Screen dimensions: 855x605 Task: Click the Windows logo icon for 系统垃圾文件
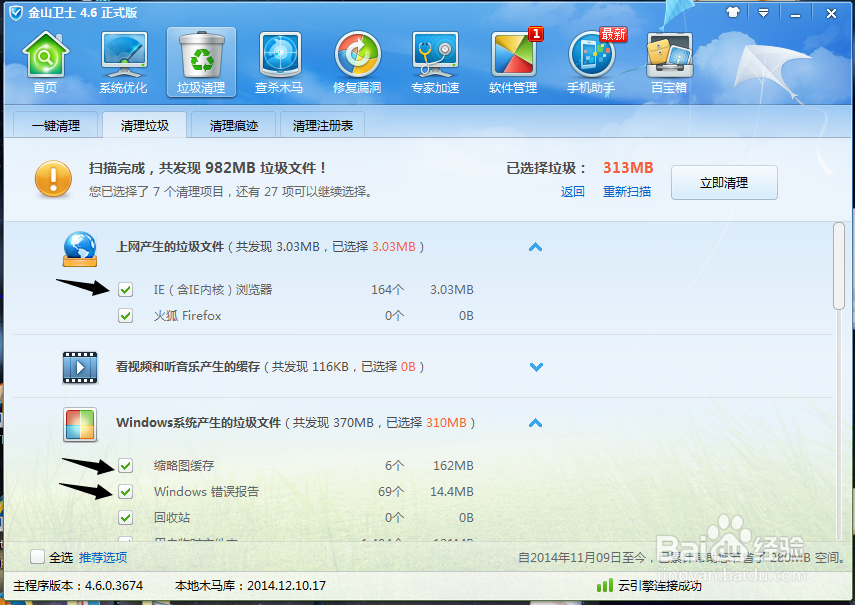click(x=80, y=424)
